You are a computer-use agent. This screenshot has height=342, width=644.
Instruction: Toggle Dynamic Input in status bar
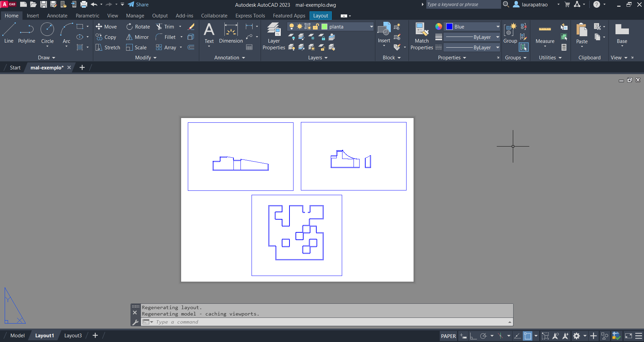(x=463, y=336)
